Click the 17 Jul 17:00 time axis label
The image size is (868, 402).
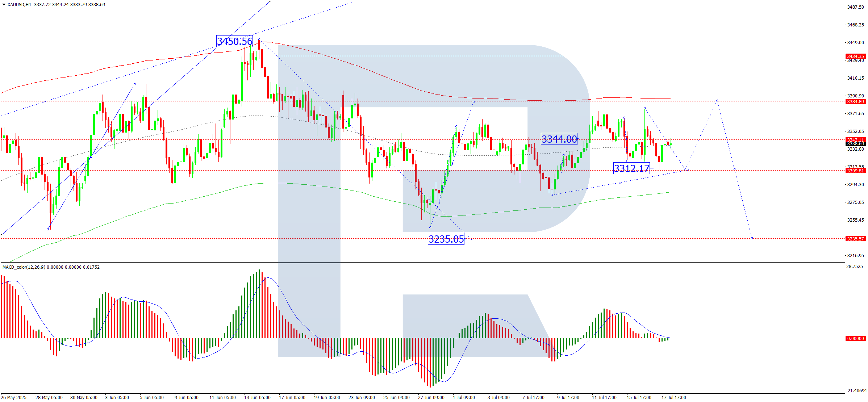(x=673, y=397)
